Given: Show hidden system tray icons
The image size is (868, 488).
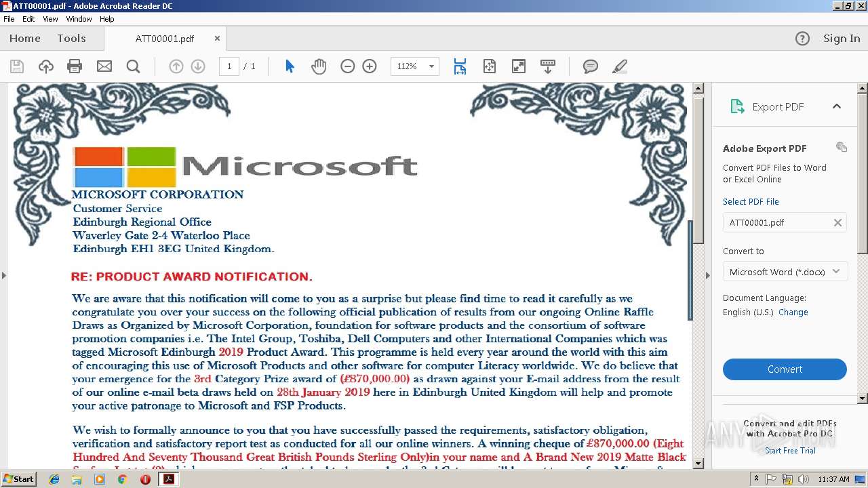Looking at the screenshot, I should [x=756, y=479].
